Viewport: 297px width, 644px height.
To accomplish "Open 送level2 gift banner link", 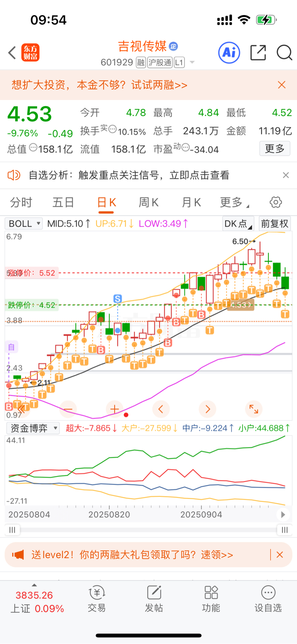I will click(x=132, y=555).
